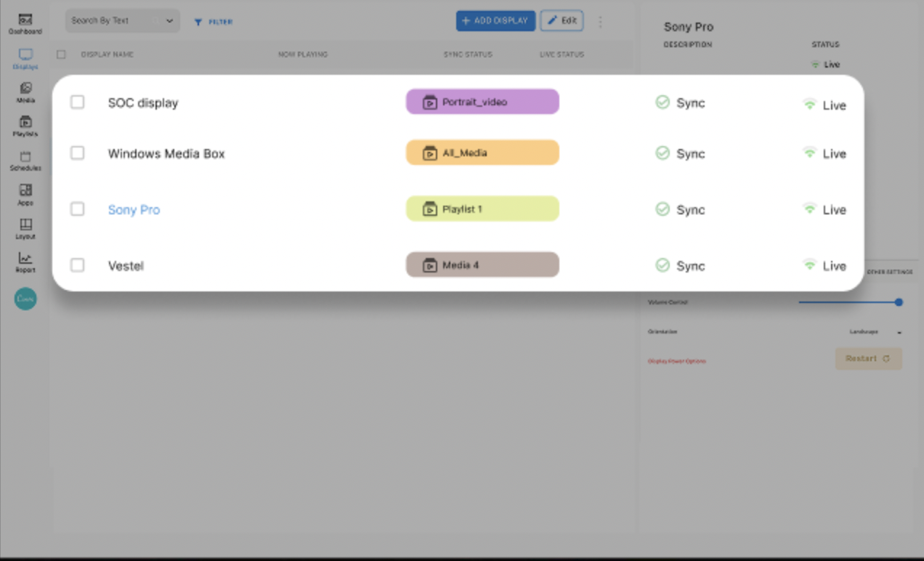Open the Media library sidebar icon

[x=25, y=89]
